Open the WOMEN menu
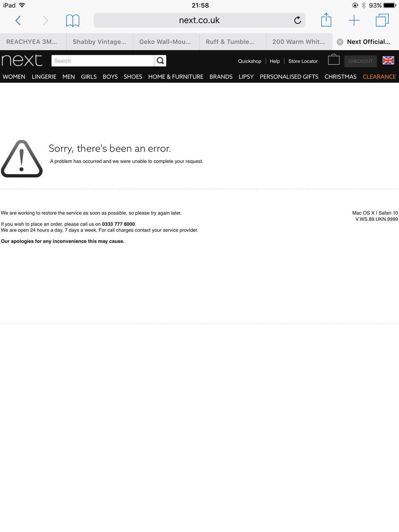Viewport: 399px width, 532px height. tap(14, 77)
